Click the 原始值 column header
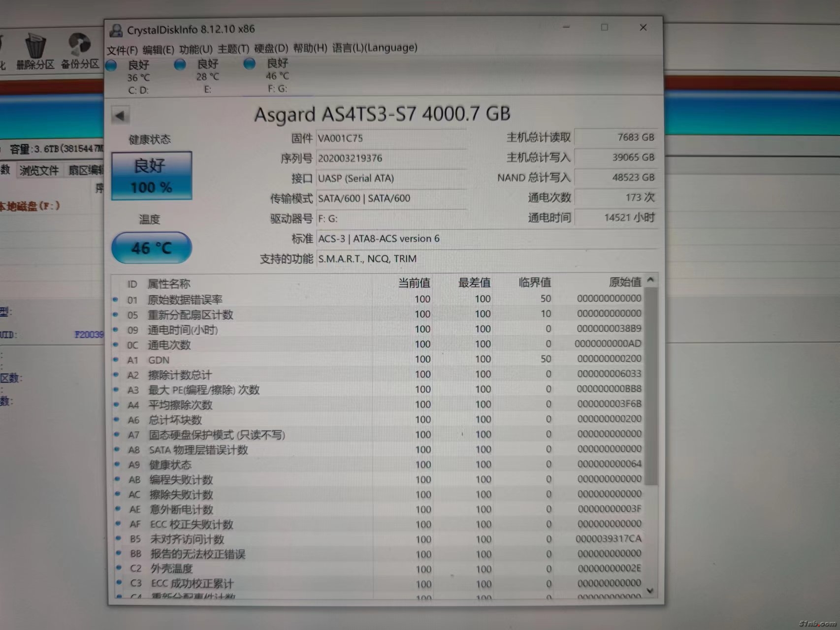This screenshot has height=630, width=840. coord(625,282)
